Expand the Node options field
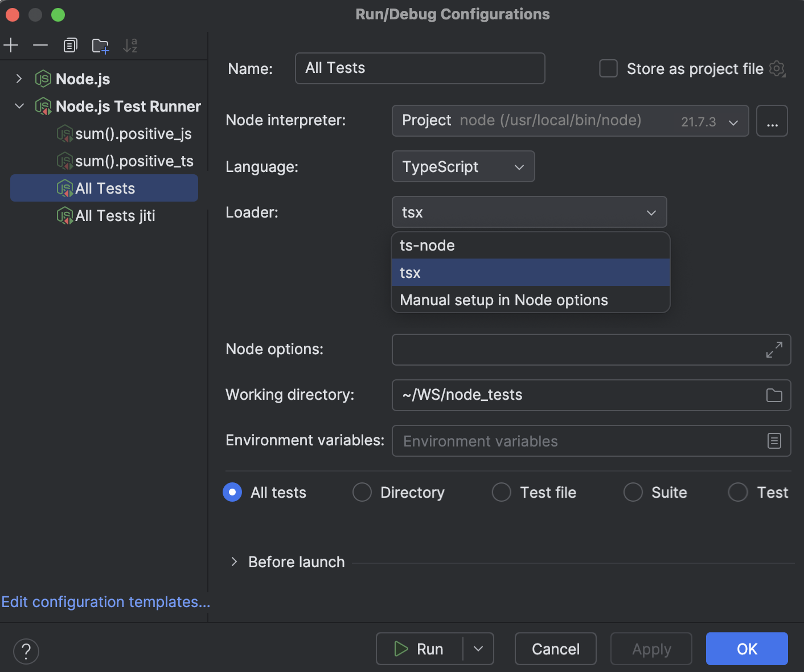 coord(774,350)
